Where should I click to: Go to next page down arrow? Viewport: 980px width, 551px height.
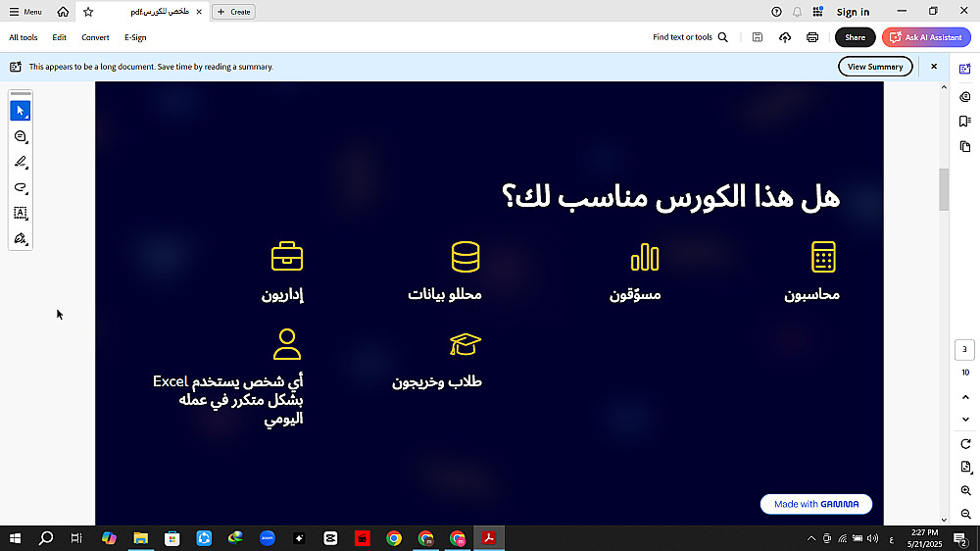[x=965, y=419]
